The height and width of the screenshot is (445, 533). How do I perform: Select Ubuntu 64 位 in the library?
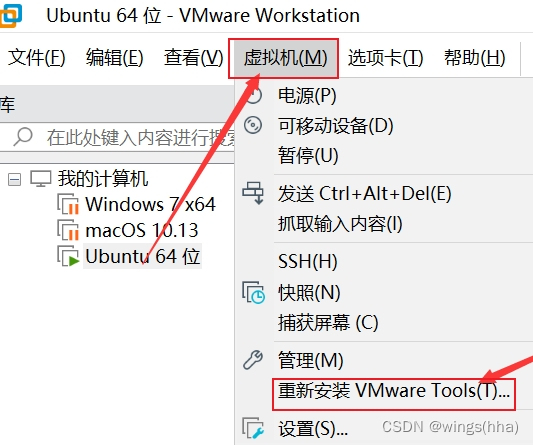pyautogui.click(x=142, y=256)
